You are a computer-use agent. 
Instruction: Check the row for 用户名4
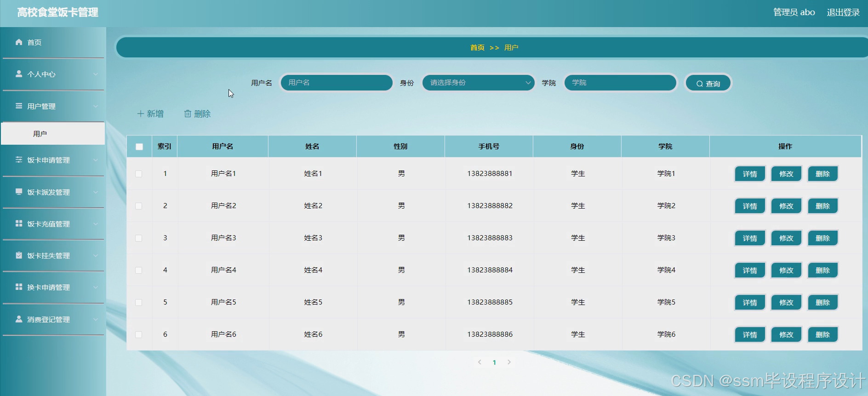click(x=139, y=270)
